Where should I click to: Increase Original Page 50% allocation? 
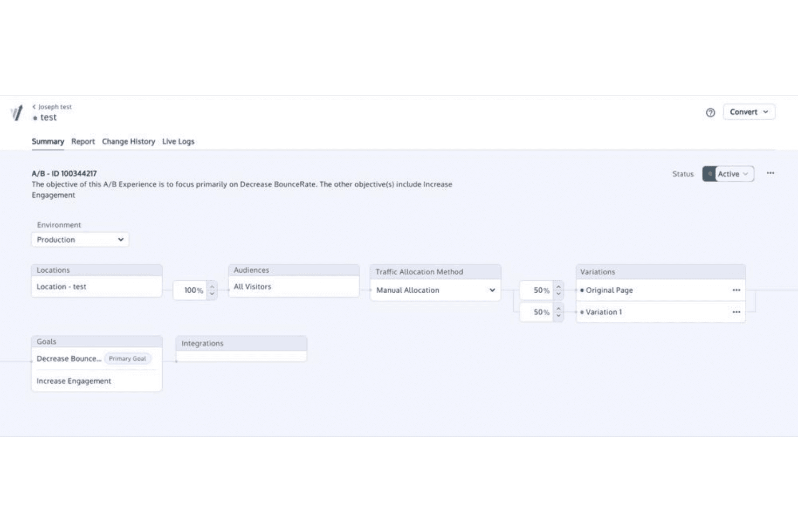559,286
